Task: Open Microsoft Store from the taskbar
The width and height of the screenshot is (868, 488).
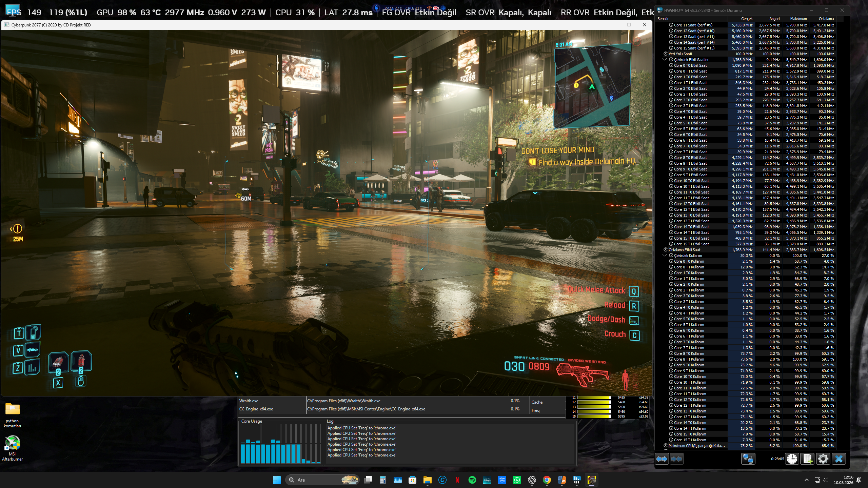Action: [x=413, y=480]
